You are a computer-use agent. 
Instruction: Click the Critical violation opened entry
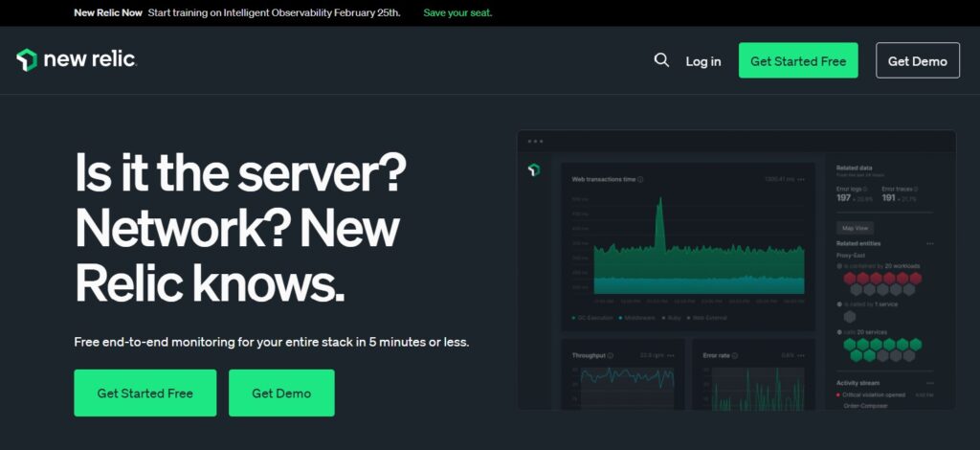(870, 395)
